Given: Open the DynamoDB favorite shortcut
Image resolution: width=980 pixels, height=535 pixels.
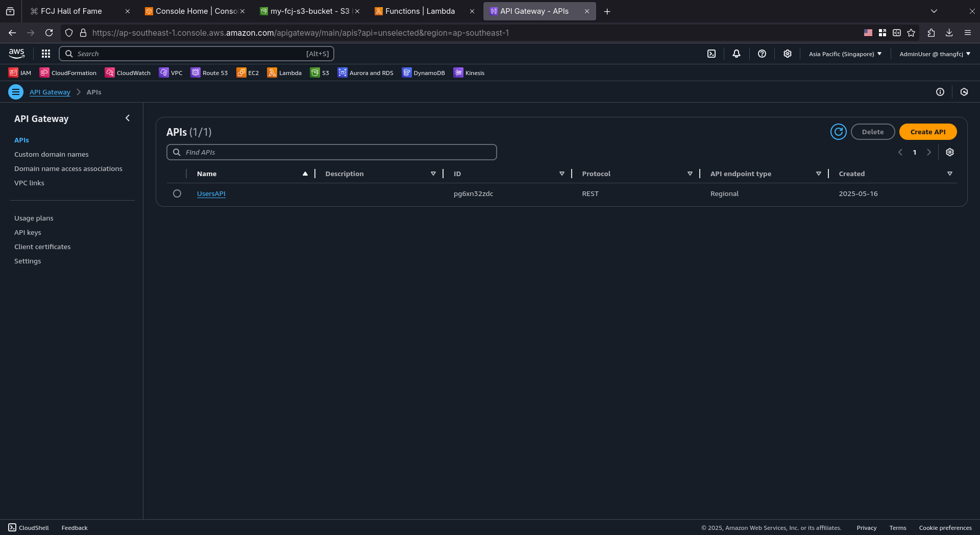Looking at the screenshot, I should (423, 72).
